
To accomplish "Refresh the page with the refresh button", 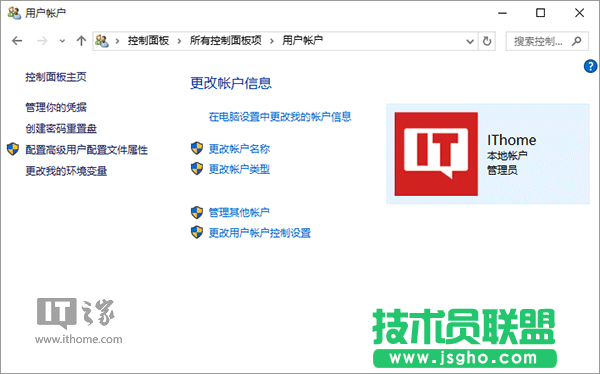I will pos(487,41).
